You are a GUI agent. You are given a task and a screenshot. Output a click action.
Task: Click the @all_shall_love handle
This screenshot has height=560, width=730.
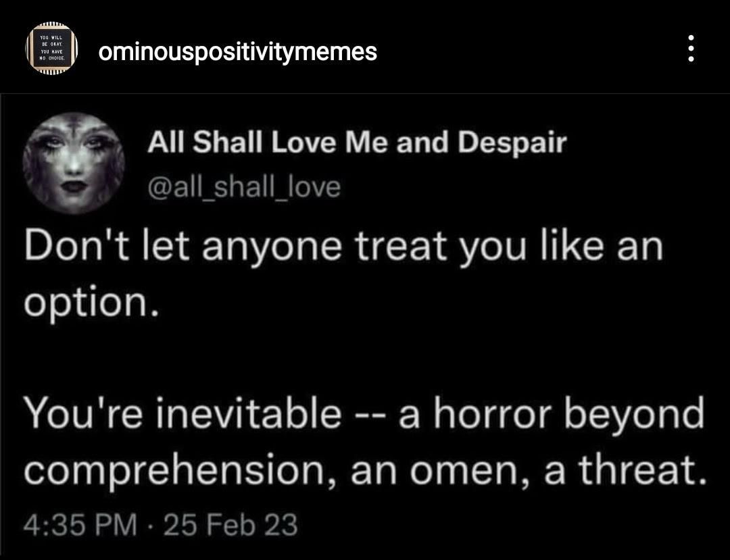243,185
